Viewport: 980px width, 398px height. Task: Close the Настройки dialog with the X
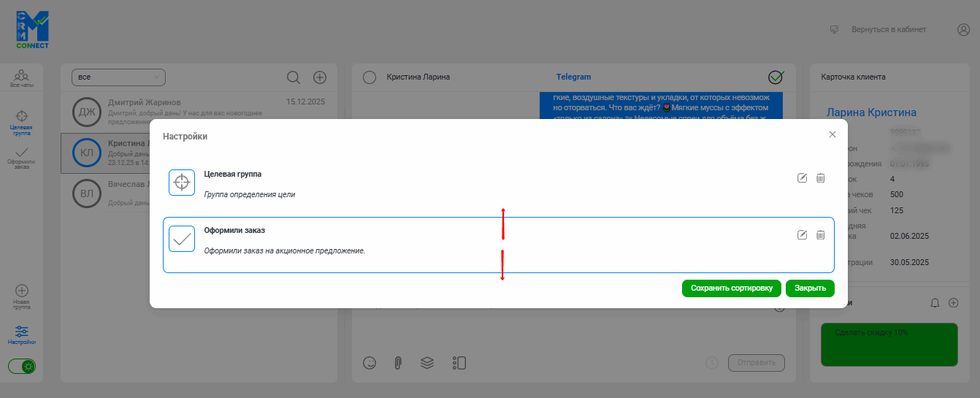[x=832, y=134]
